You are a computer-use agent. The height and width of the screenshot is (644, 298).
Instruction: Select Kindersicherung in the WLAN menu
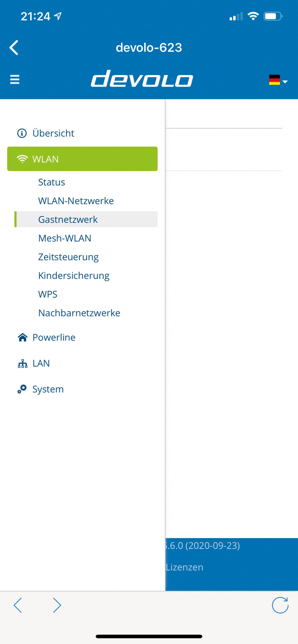(x=74, y=275)
